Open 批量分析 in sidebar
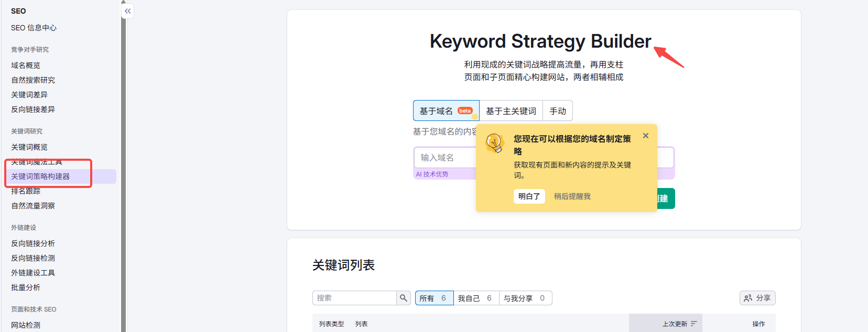This screenshot has height=332, width=868. coord(26,287)
